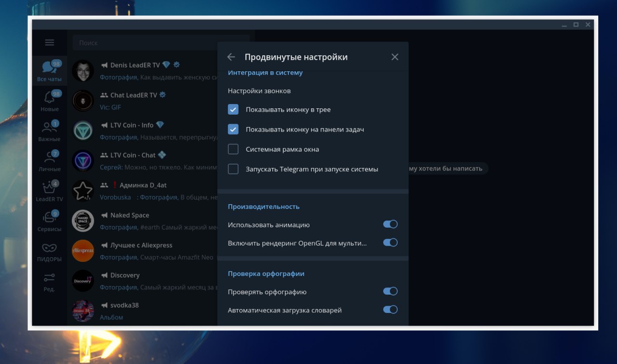Maximize the Telegram window

click(576, 25)
